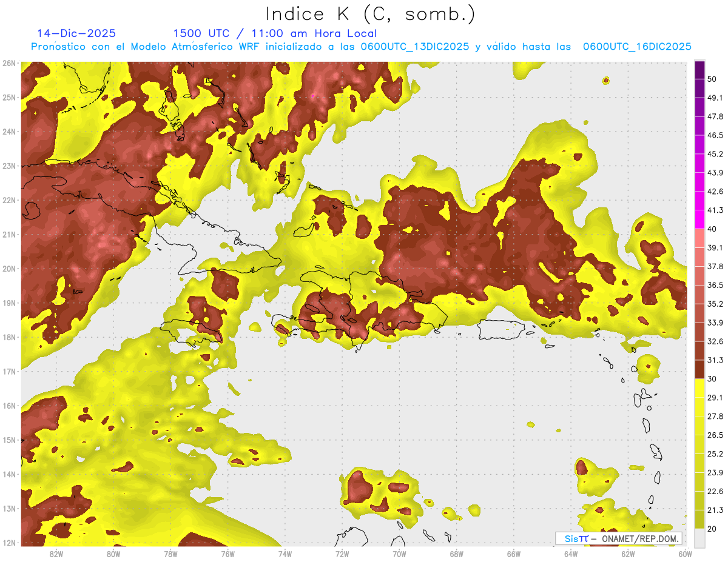
Task: Click the colorbar value label 23.9
Action: pos(715,473)
